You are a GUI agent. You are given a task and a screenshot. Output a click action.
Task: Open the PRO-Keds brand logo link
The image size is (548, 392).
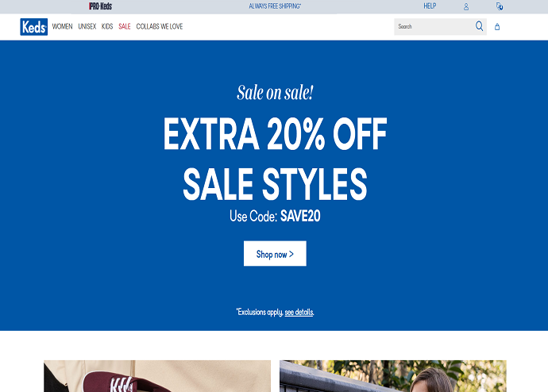[x=100, y=6]
